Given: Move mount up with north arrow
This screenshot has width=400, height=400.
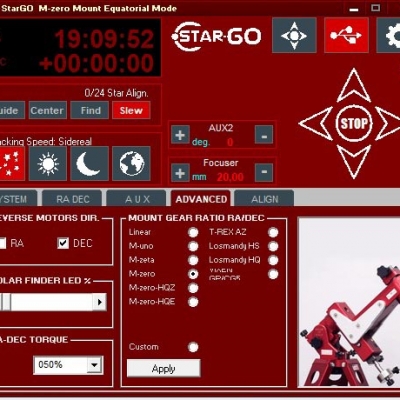Looking at the screenshot, I should [354, 86].
